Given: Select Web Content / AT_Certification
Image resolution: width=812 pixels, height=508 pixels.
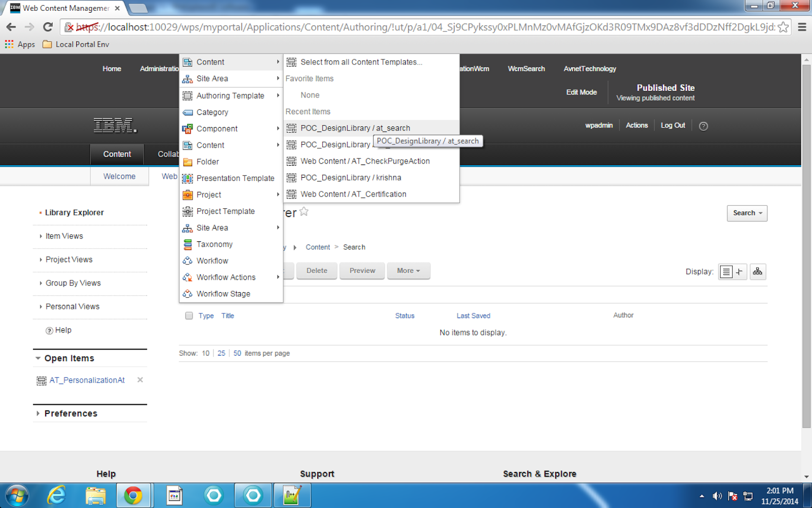Looking at the screenshot, I should point(371,194).
